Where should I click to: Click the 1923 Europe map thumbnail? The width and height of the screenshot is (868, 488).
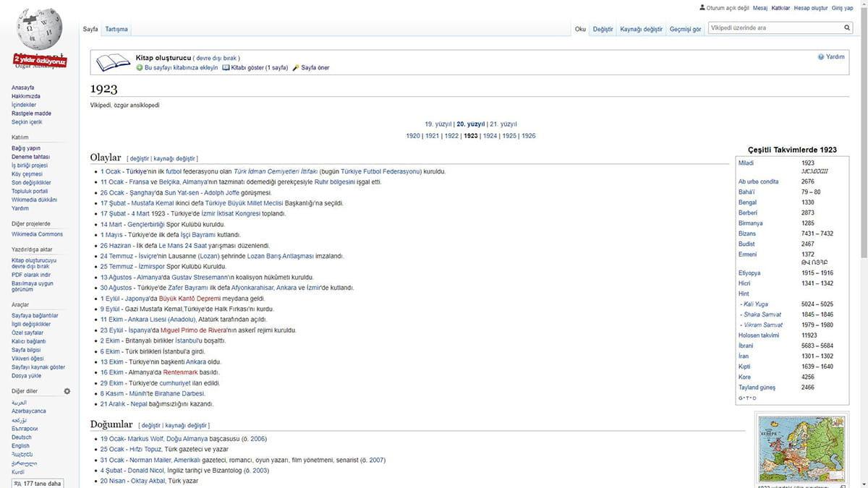coord(801,448)
